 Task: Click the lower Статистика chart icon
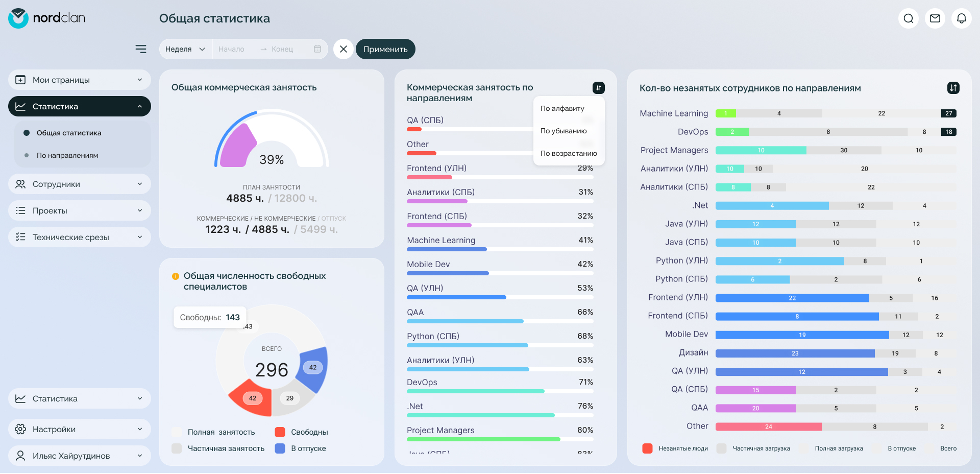click(20, 398)
